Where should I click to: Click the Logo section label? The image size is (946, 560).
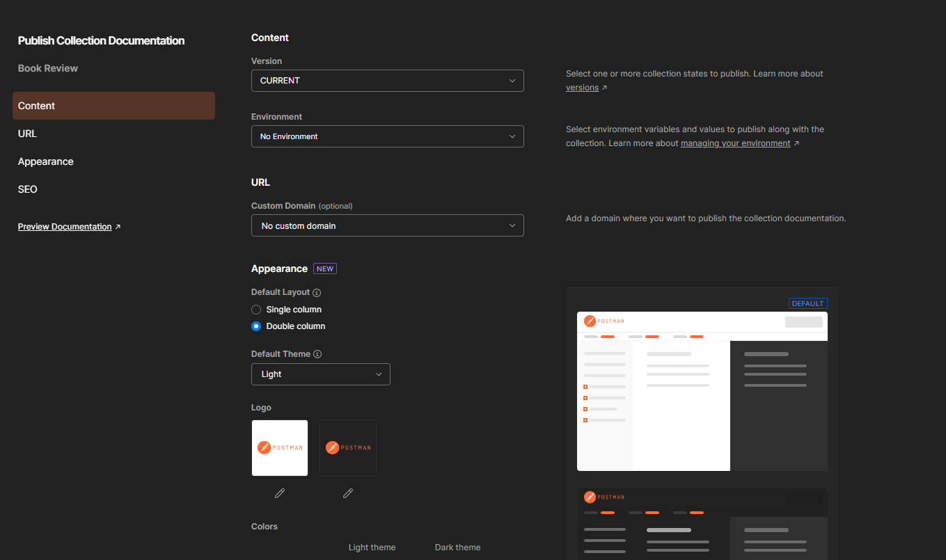[261, 408]
